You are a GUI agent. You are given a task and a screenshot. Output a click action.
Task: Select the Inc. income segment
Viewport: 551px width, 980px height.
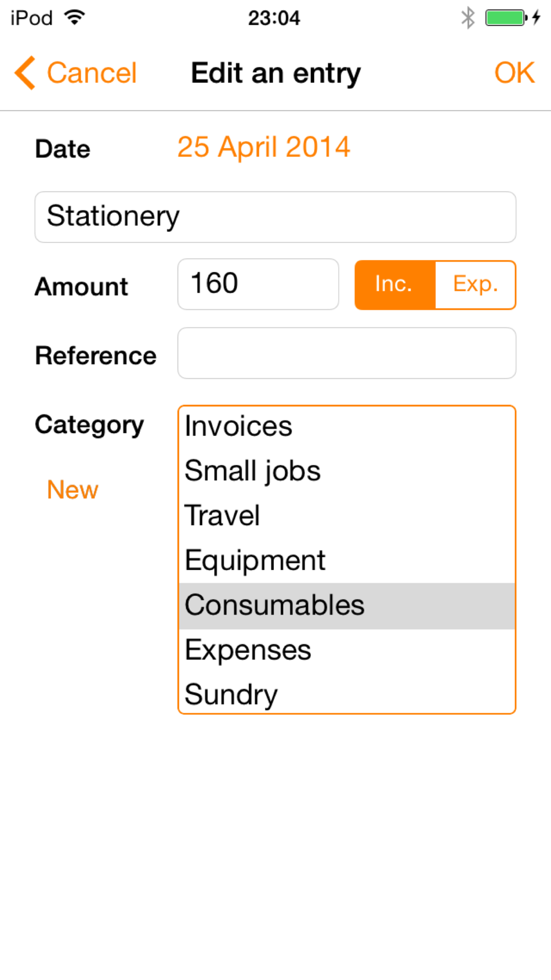point(395,285)
